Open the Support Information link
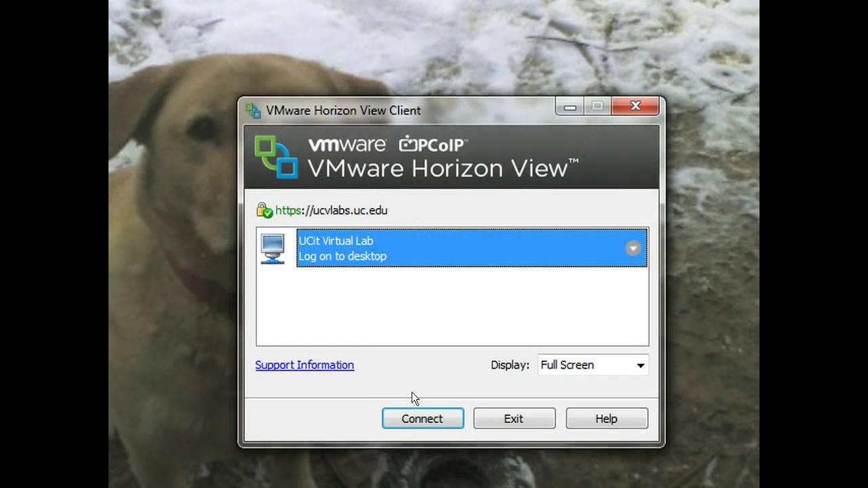 [304, 365]
